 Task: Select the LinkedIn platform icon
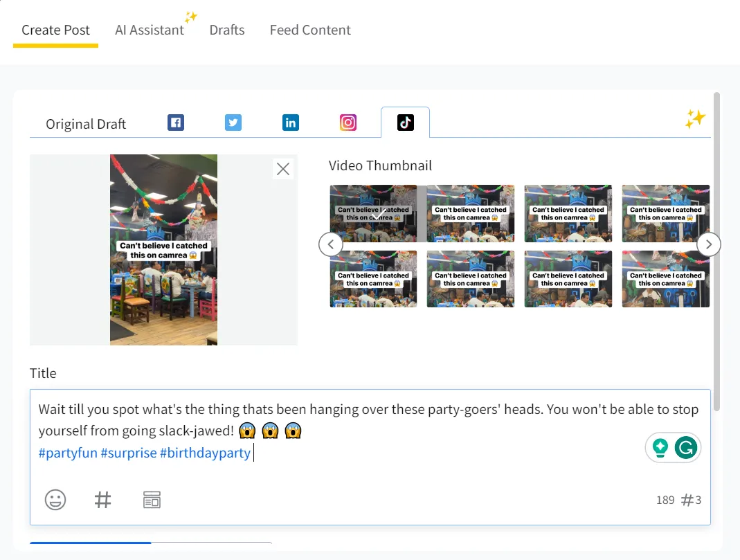click(x=290, y=122)
